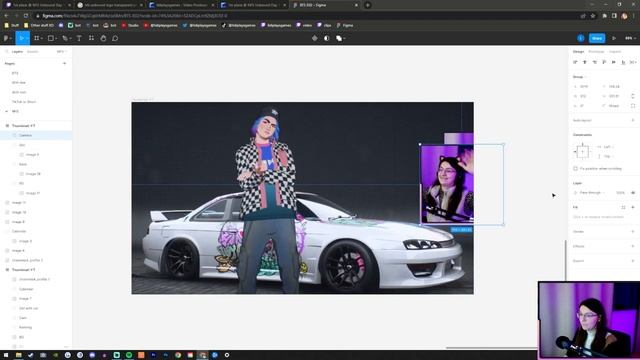Click the Boolean groups icon
This screenshot has width=640, height=360.
pyautogui.click(x=339, y=38)
